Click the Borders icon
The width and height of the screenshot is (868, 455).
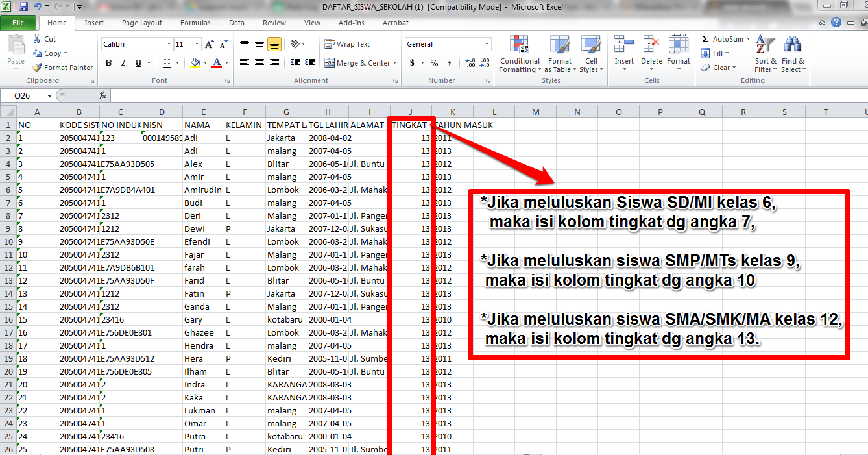pyautogui.click(x=167, y=63)
